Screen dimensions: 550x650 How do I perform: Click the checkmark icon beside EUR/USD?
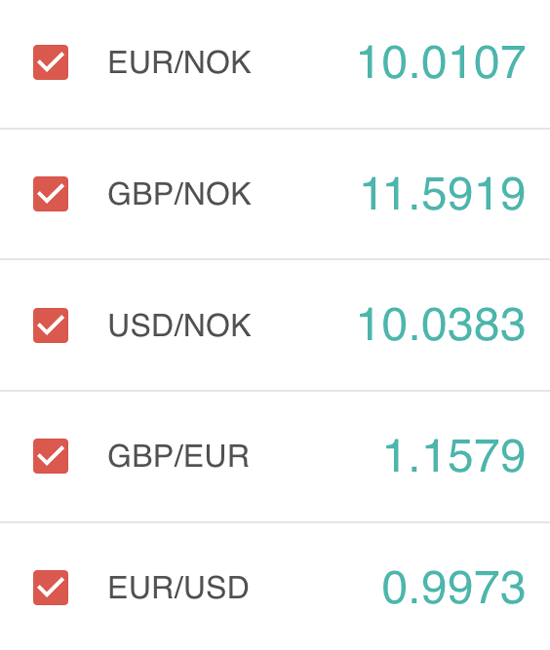[x=51, y=587]
